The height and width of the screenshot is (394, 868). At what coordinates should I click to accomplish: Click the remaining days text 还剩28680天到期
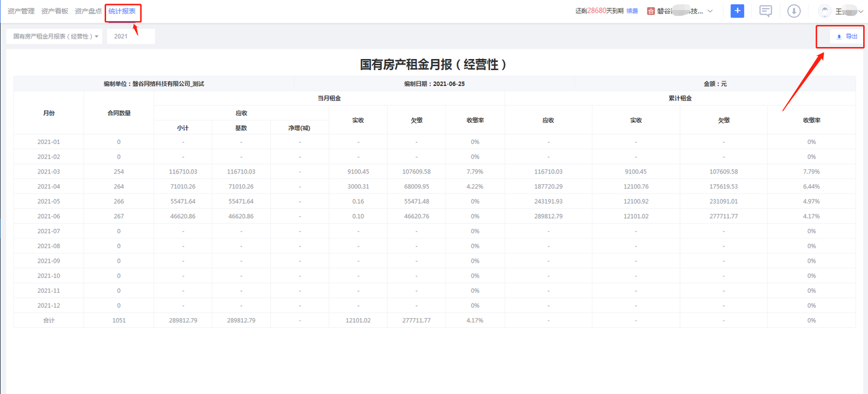click(x=600, y=11)
